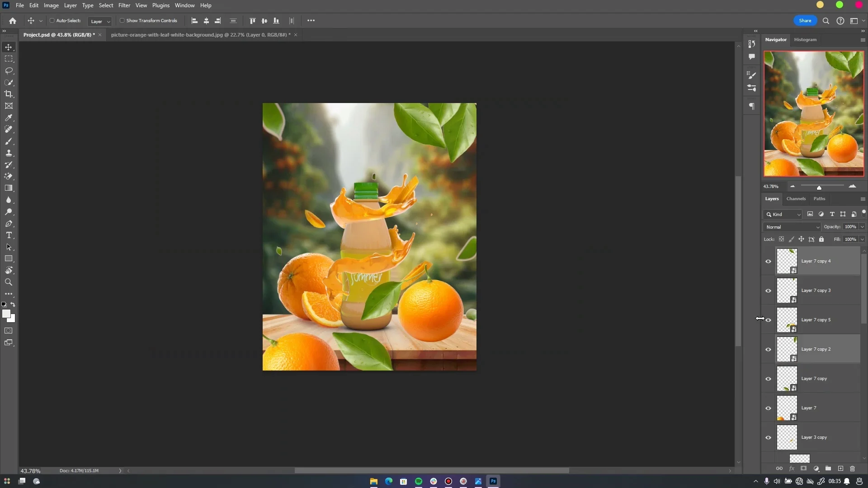Click the blue Share button
The width and height of the screenshot is (868, 488).
(x=805, y=21)
